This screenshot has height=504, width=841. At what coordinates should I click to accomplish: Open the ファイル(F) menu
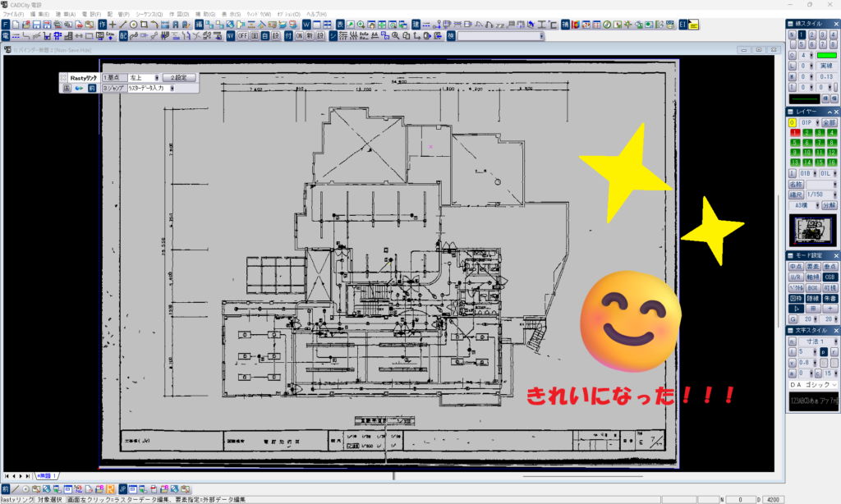click(x=14, y=15)
